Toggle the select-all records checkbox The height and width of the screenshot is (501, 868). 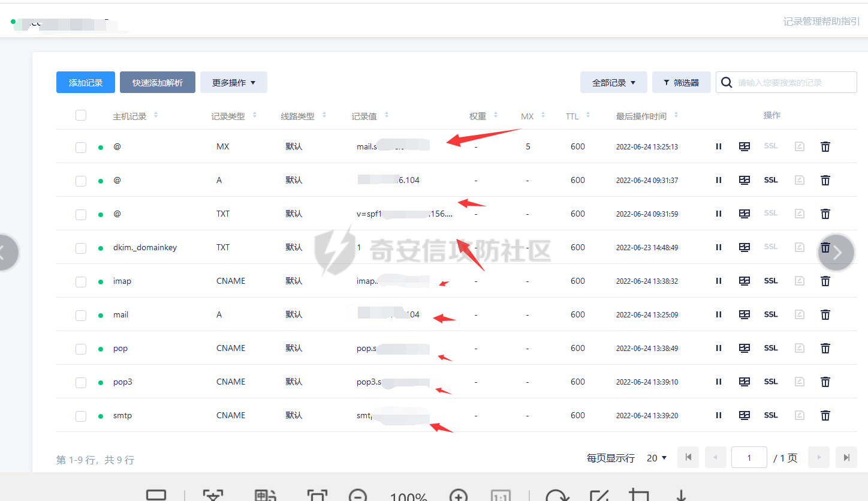click(81, 116)
